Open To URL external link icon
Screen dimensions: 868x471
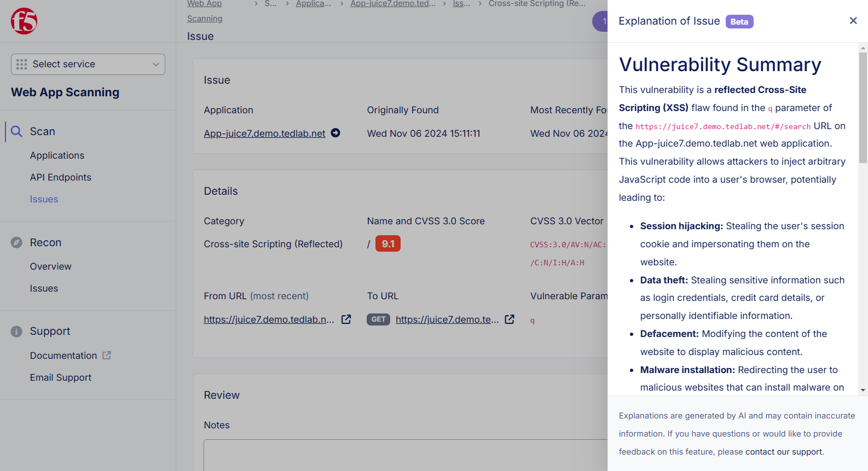510,319
